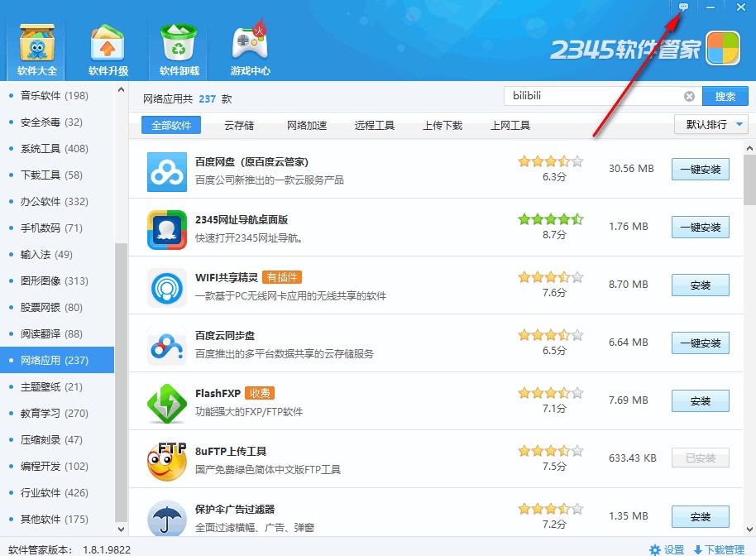Click 一键安装 for 2345网址导航桌面版
Screen dimensions: 756x556
click(700, 228)
